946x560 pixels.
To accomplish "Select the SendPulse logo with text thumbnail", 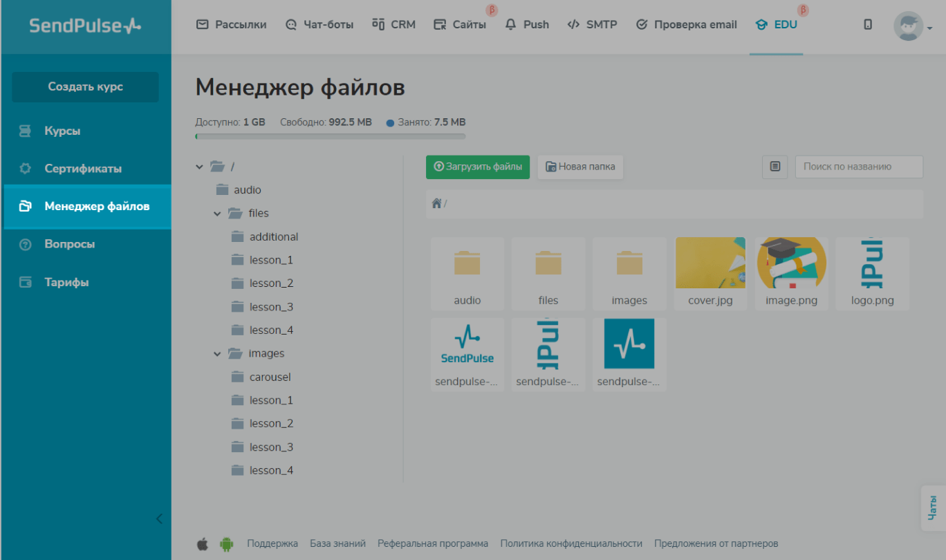I will 467,355.
